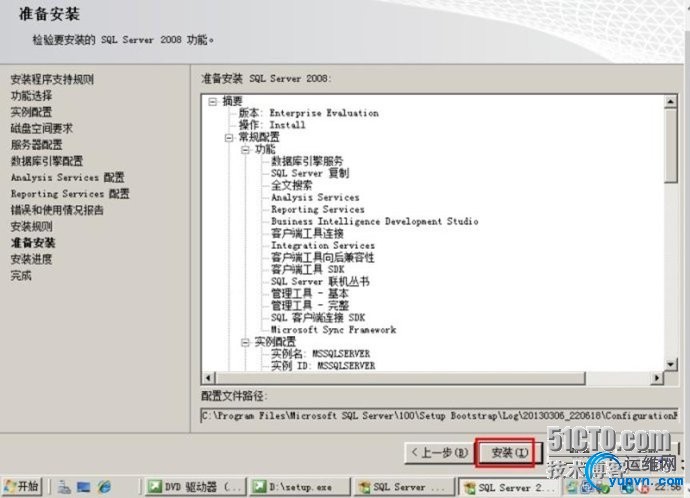Screen dimensions: 690x498
Task: Select 完成 step in sidebar
Action: (21, 275)
